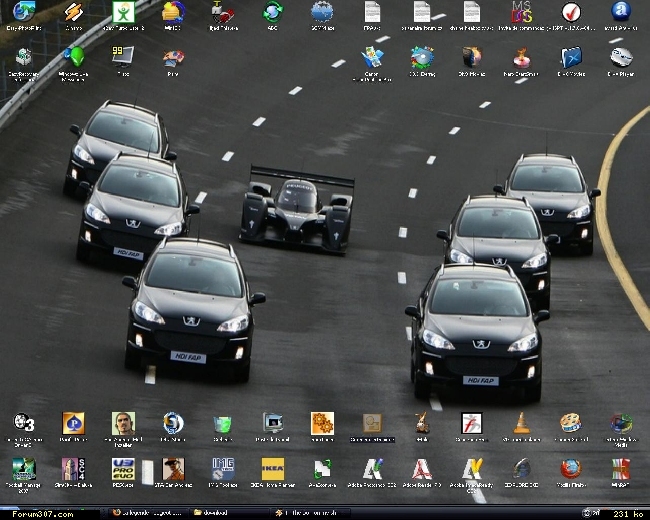Launch DVD Shrink icon
650x520 pixels.
point(471,57)
